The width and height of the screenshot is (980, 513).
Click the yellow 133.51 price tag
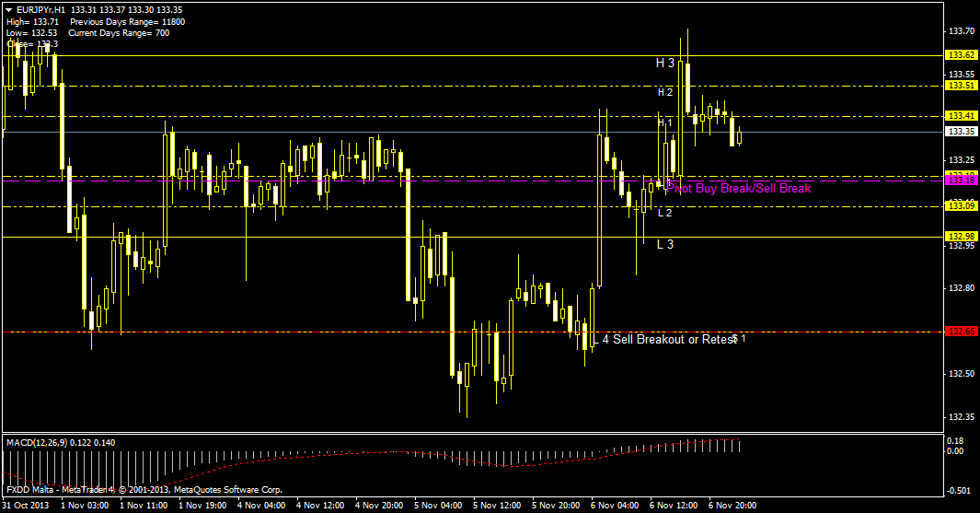coord(961,86)
